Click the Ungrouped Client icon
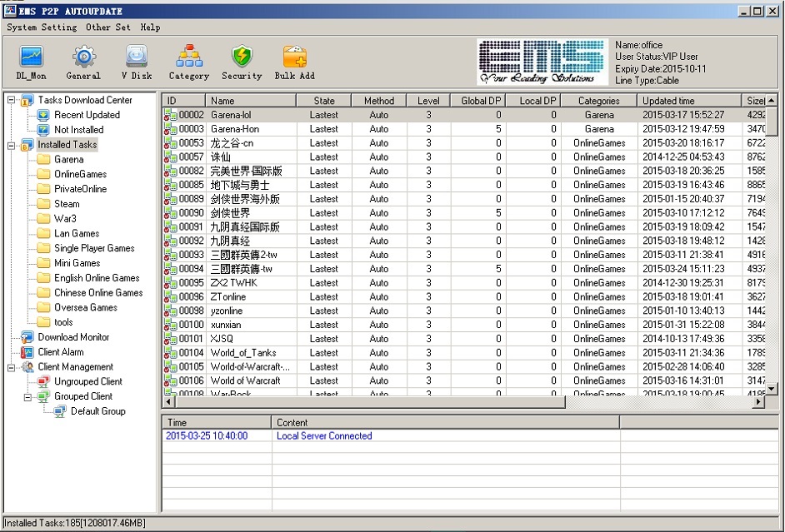The height and width of the screenshot is (532, 785). pos(43,381)
